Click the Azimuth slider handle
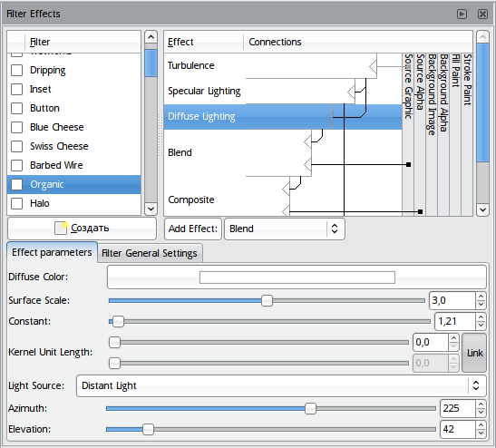 tap(311, 409)
